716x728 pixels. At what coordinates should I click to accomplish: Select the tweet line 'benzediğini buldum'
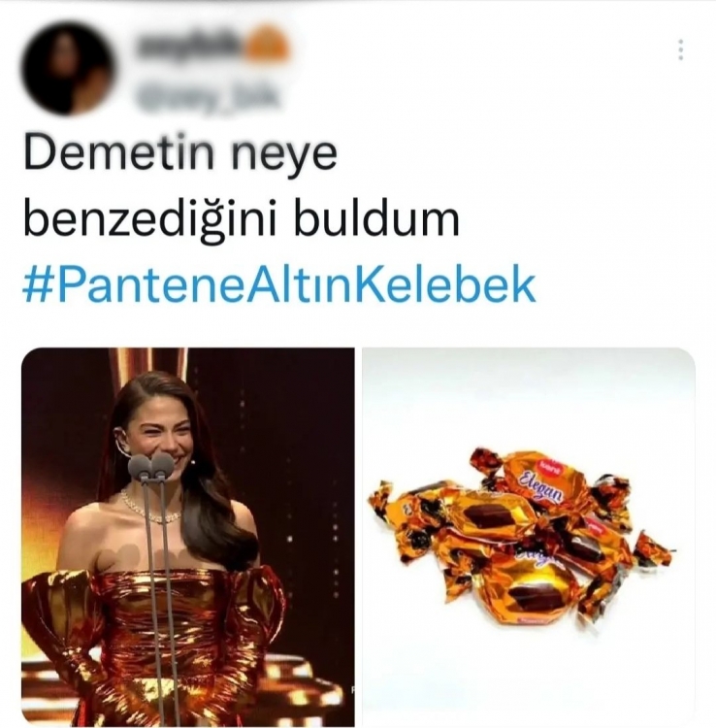(x=242, y=218)
